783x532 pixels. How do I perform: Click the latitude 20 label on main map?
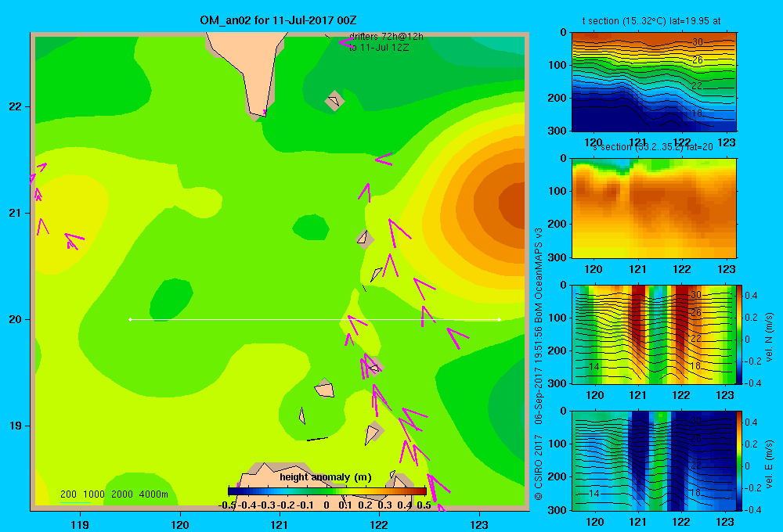pyautogui.click(x=16, y=319)
